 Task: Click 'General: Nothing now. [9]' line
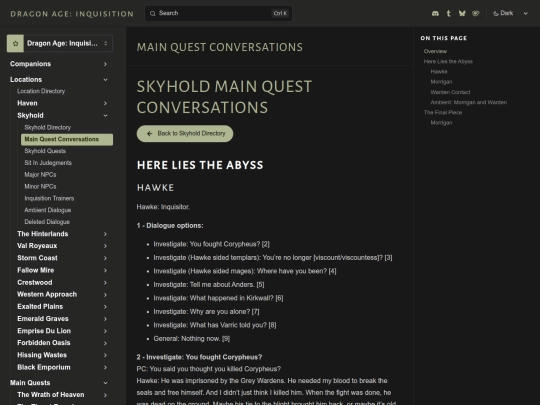pyautogui.click(x=192, y=339)
